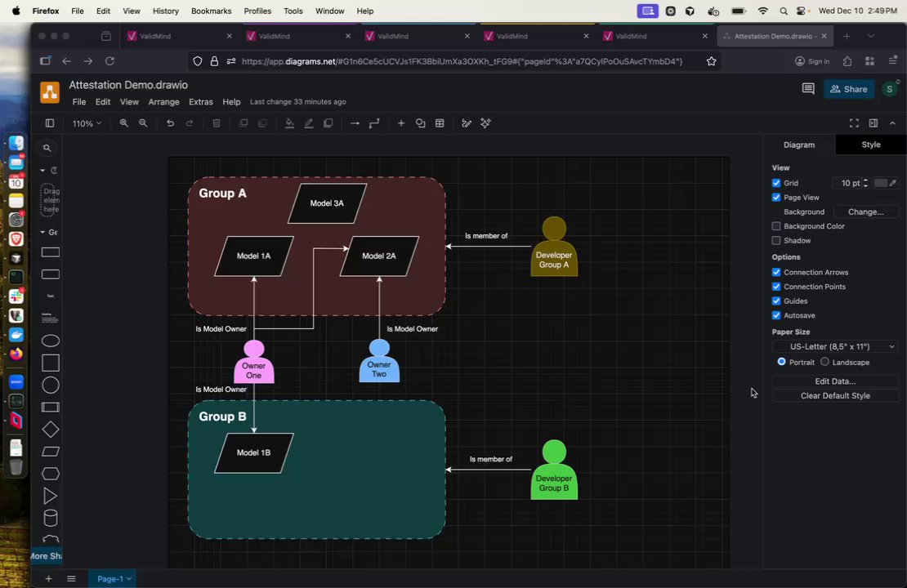Select the freehand drawing tool
Screen dimensions: 907x588
pyautogui.click(x=467, y=123)
